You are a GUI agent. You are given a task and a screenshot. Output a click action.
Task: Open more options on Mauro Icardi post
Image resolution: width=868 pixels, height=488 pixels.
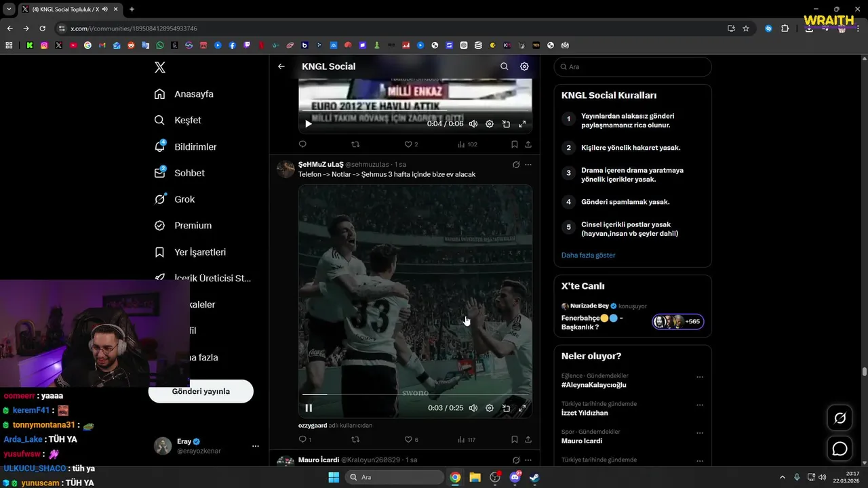tap(528, 460)
